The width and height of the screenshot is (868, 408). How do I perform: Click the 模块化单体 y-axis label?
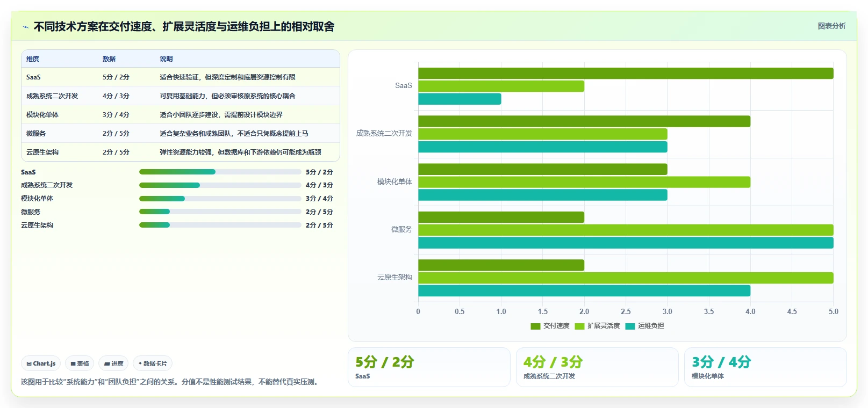click(394, 182)
